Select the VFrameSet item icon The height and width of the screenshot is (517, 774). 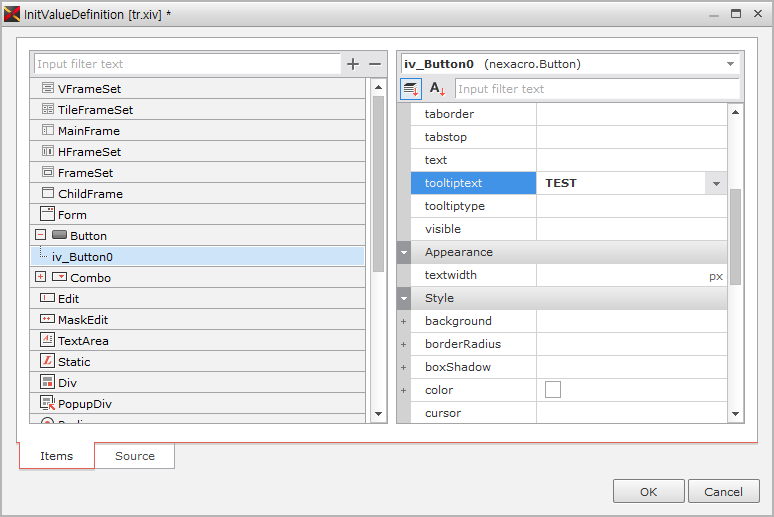click(48, 89)
